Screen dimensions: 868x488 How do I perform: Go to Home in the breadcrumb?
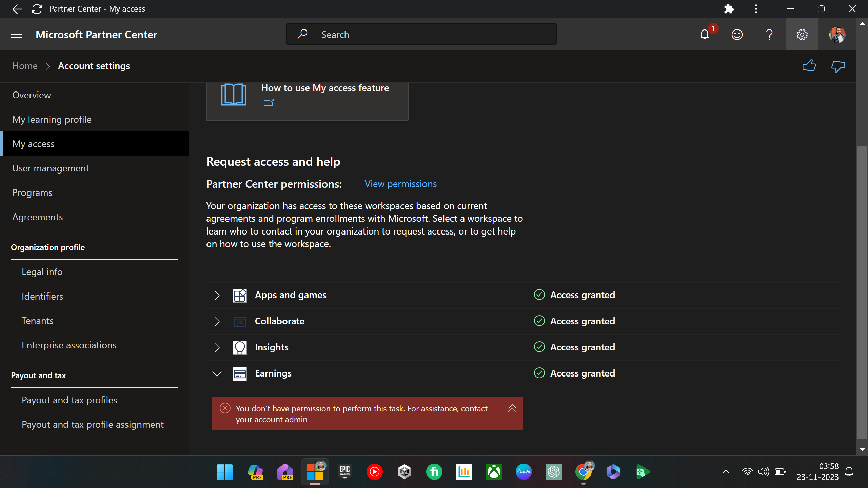tap(25, 66)
